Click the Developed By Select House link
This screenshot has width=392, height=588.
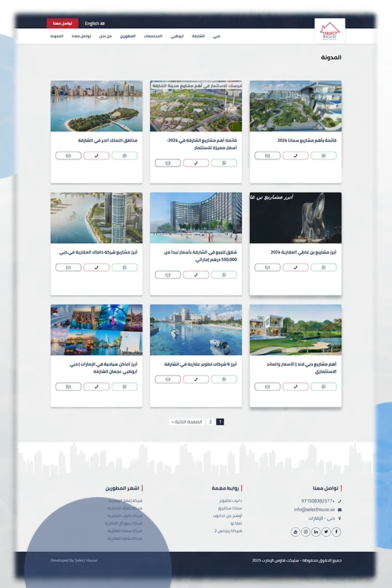[74, 561]
